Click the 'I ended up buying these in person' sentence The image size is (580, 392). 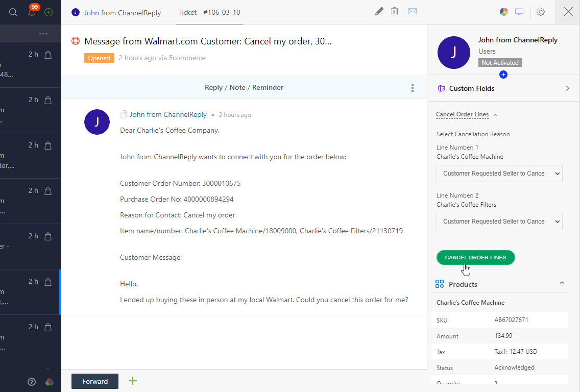click(x=264, y=300)
